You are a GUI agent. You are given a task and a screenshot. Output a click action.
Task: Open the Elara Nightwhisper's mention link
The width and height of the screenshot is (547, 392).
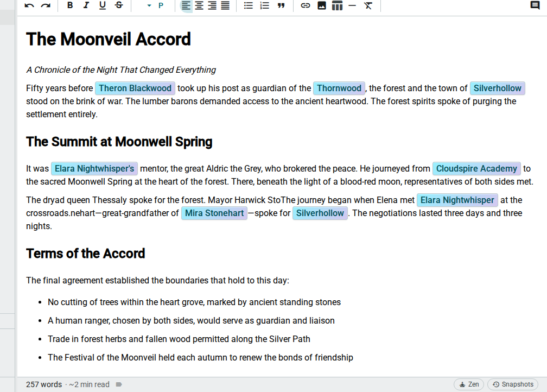[94, 169]
